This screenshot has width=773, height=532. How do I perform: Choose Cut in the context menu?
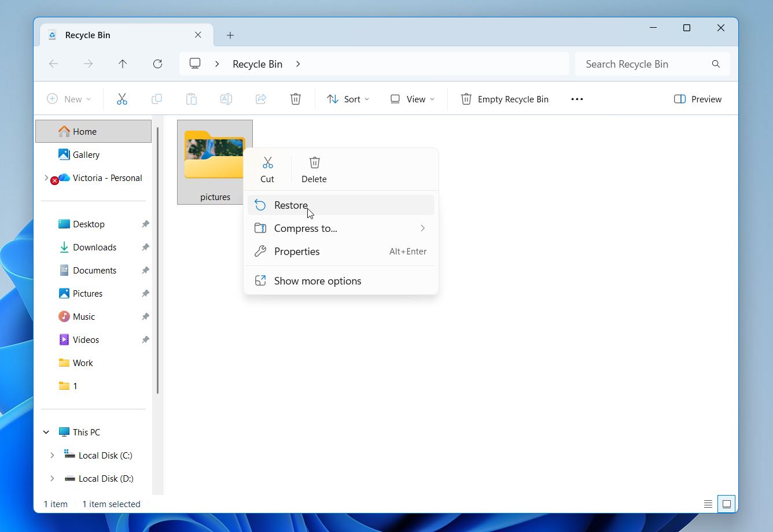[x=267, y=169]
